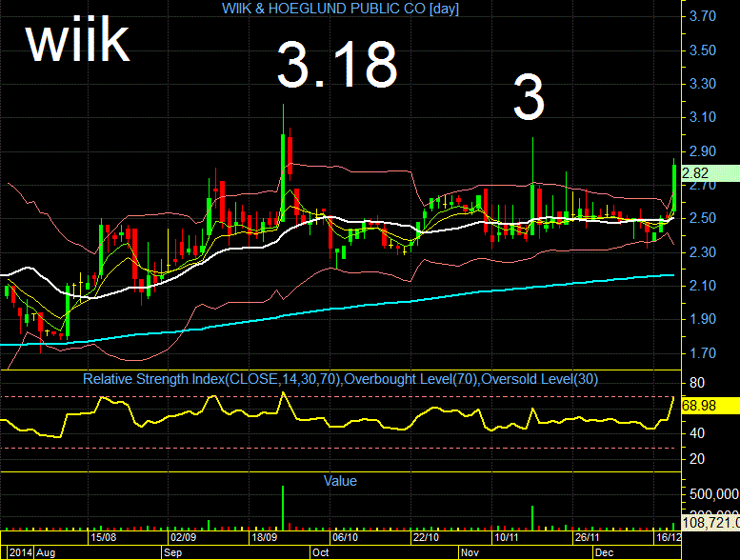Click the Value panel label

tap(340, 481)
